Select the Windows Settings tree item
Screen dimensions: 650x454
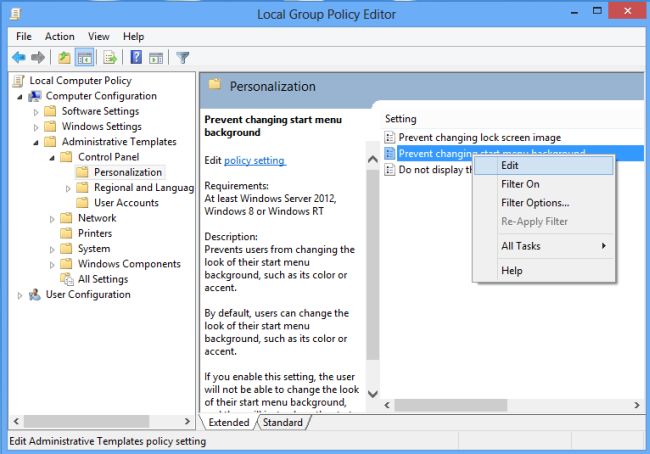[102, 126]
